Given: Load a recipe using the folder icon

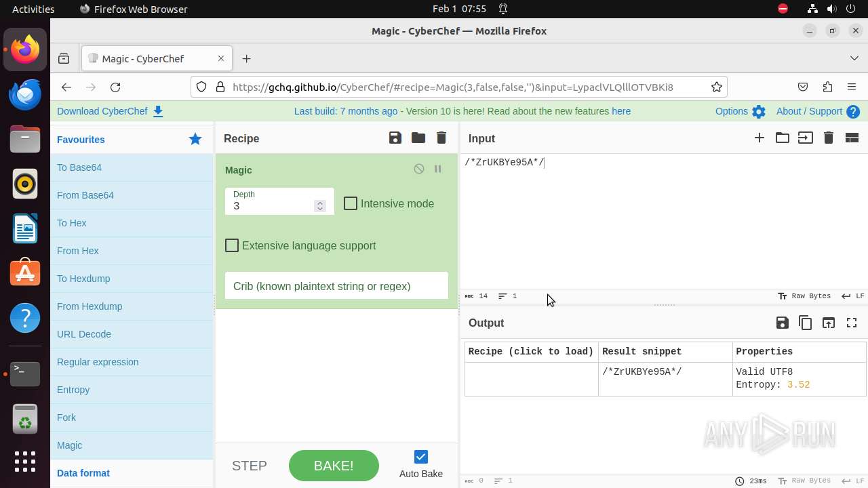Looking at the screenshot, I should click(418, 138).
